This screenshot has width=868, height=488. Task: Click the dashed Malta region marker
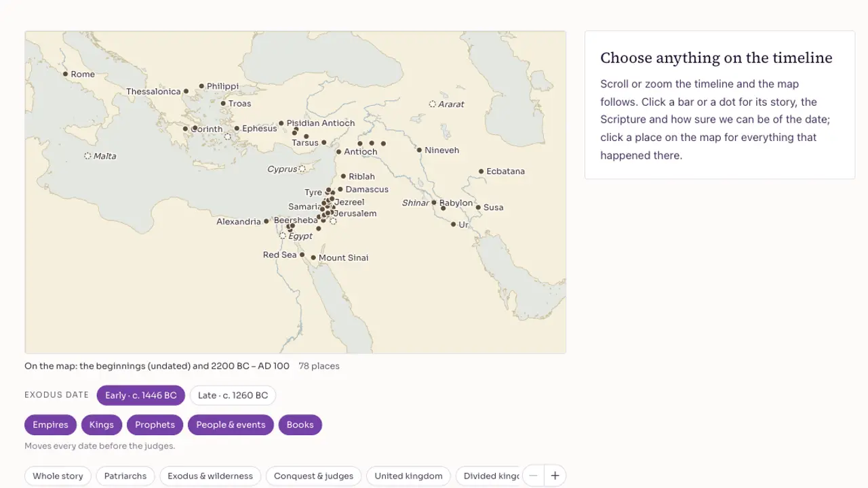[87, 156]
